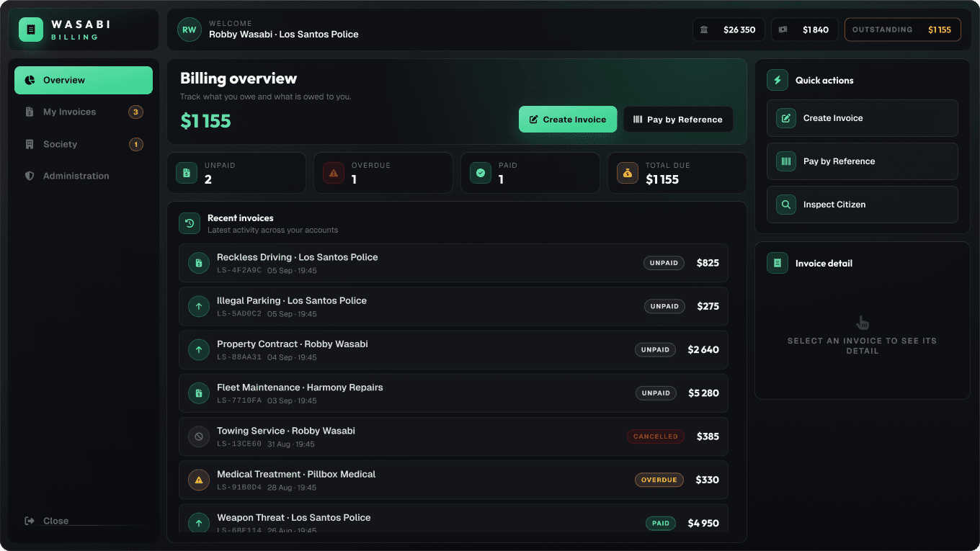Click the Weapon Threat arrow icon
This screenshot has width=980, height=551.
[199, 523]
